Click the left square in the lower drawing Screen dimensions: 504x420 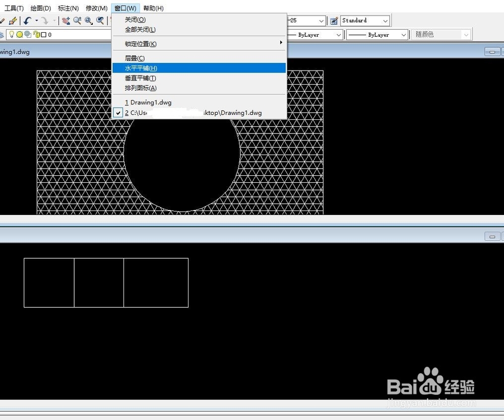(49, 283)
